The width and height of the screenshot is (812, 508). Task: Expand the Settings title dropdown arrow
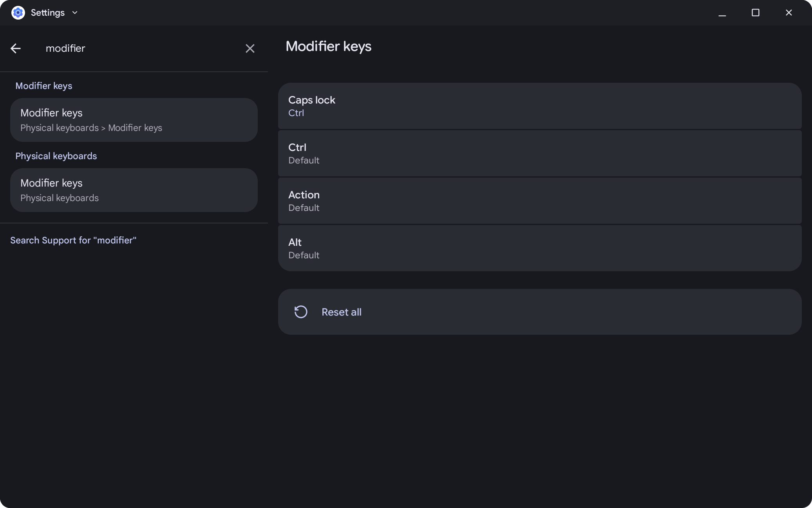[x=75, y=13]
